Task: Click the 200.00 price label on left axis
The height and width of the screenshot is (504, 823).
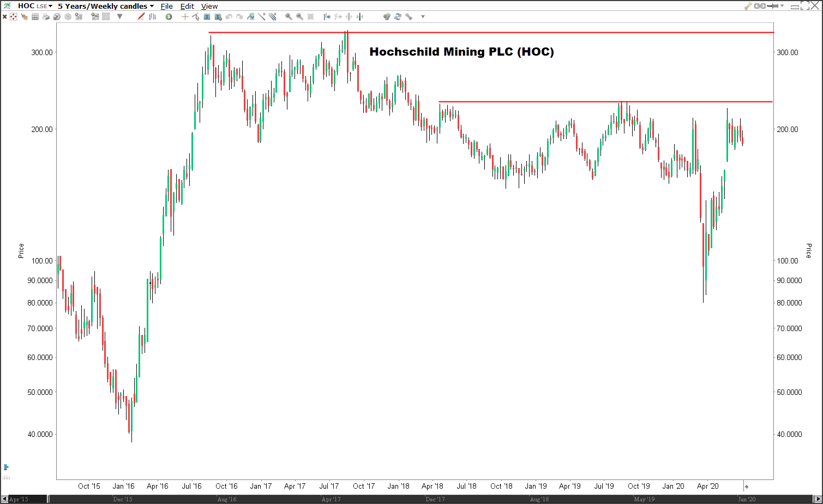Action: coord(41,129)
